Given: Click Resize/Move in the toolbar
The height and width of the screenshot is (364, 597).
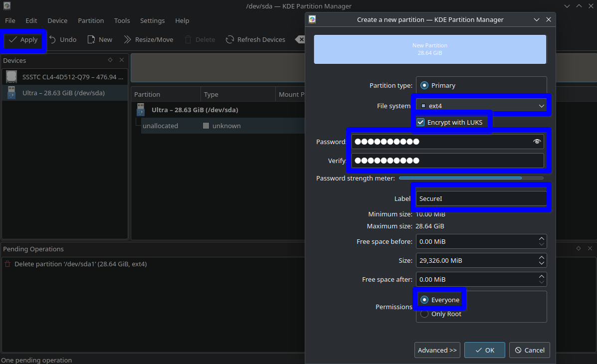Looking at the screenshot, I should [x=149, y=39].
